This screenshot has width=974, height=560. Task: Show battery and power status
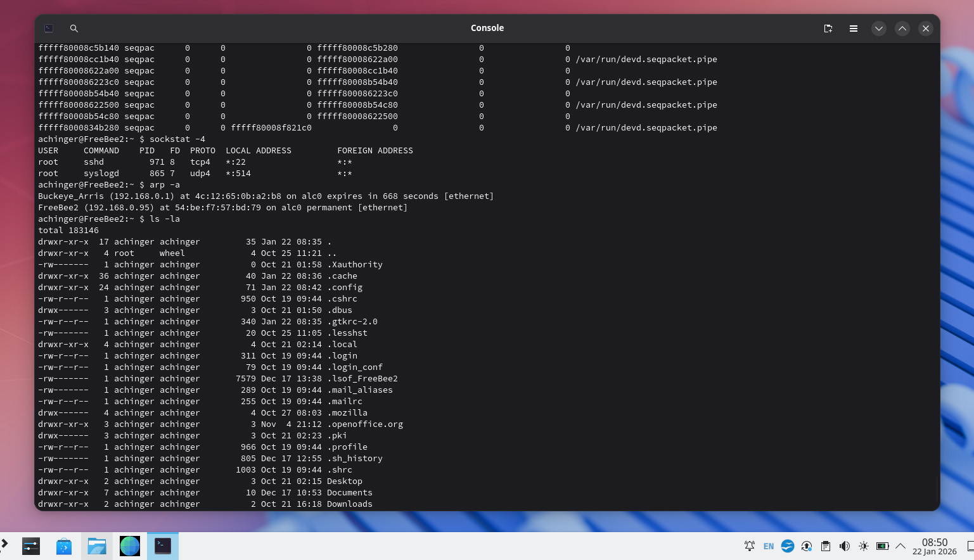[882, 546]
